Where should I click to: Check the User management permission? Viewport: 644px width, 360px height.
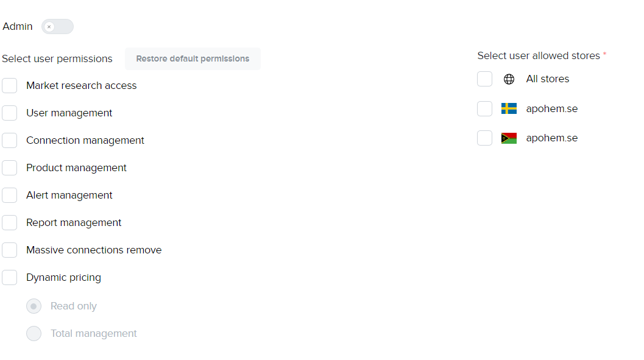pos(10,113)
